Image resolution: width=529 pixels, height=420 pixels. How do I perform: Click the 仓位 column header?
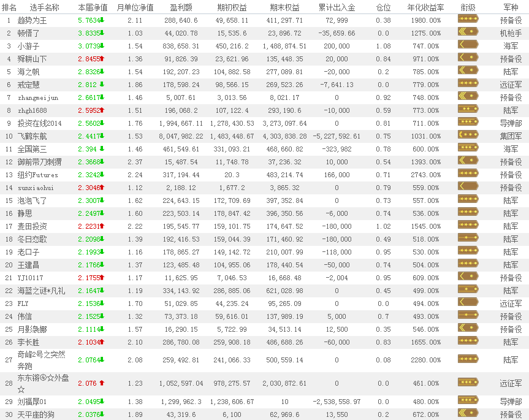pyautogui.click(x=383, y=7)
